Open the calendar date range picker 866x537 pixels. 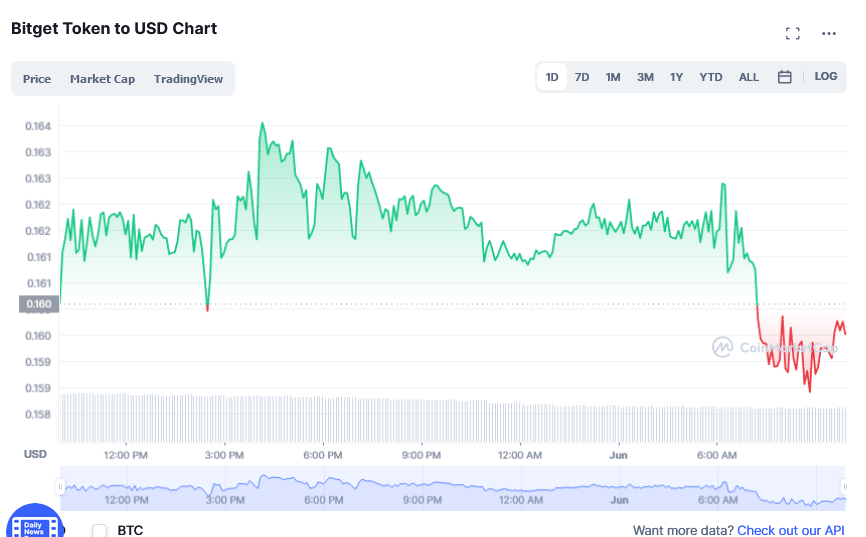point(784,77)
